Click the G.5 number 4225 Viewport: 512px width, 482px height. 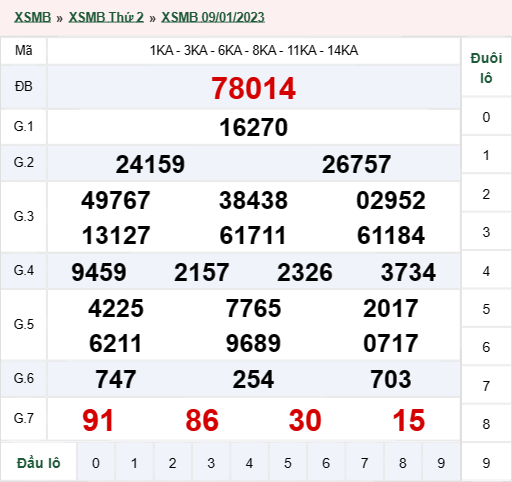116,308
